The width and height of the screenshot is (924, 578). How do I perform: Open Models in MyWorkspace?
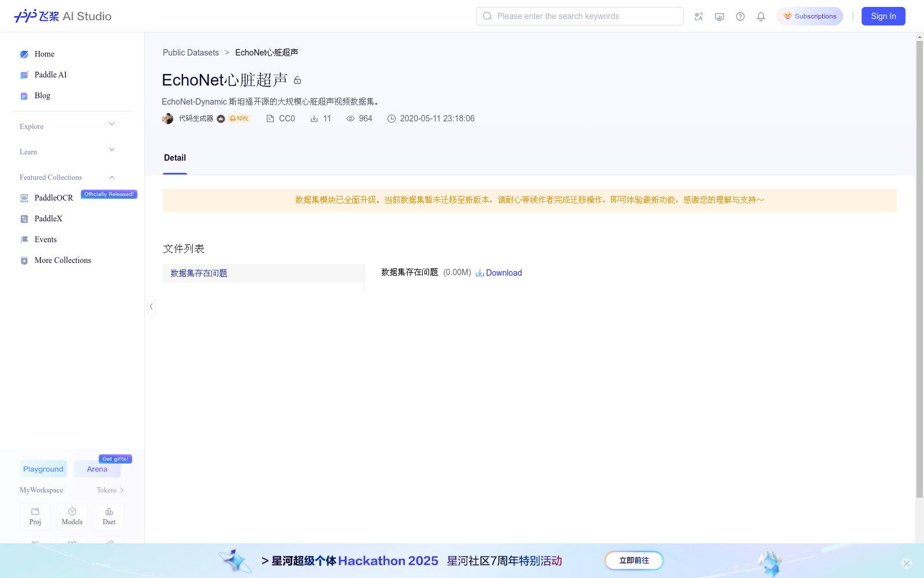pos(72,516)
